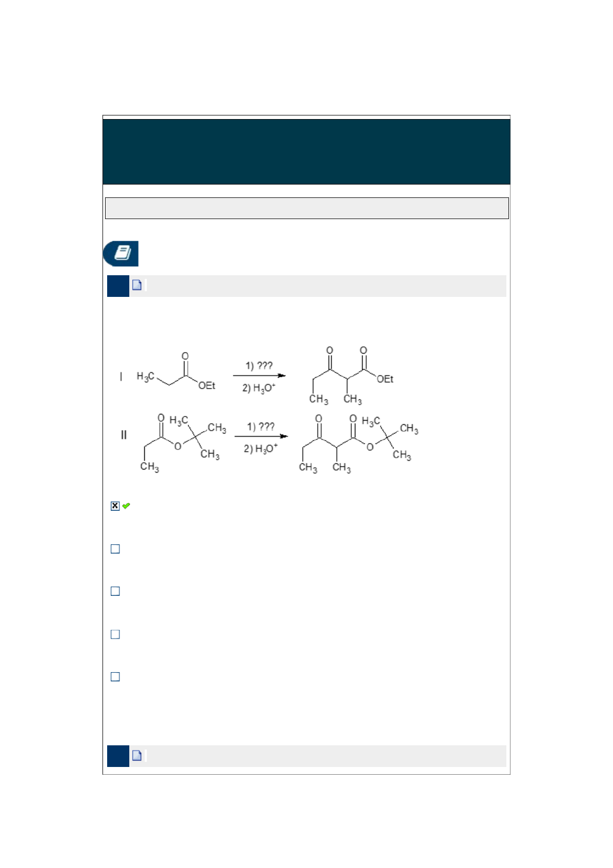Click the reaction I arrow with ???
This screenshot has height=868, width=613.
point(259,376)
